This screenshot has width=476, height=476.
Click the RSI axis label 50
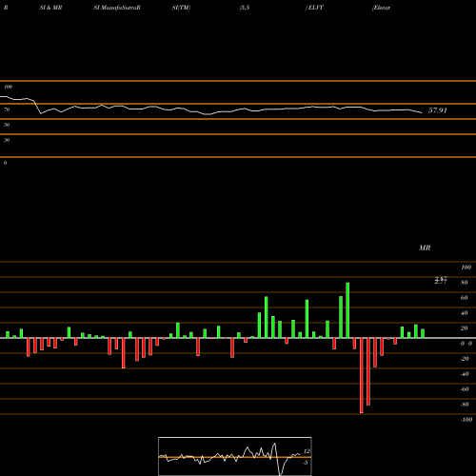tap(7, 125)
